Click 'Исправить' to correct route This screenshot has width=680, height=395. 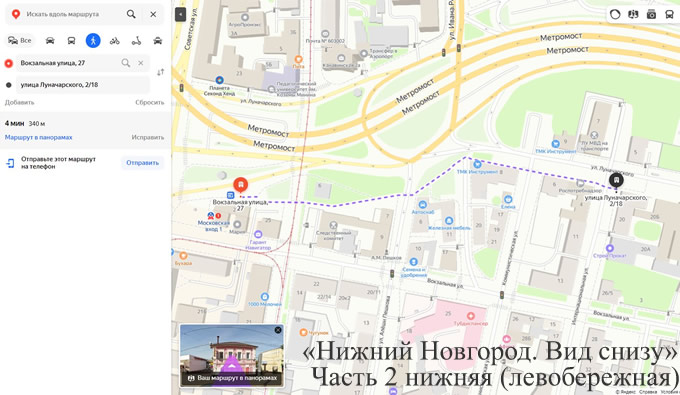coord(148,137)
